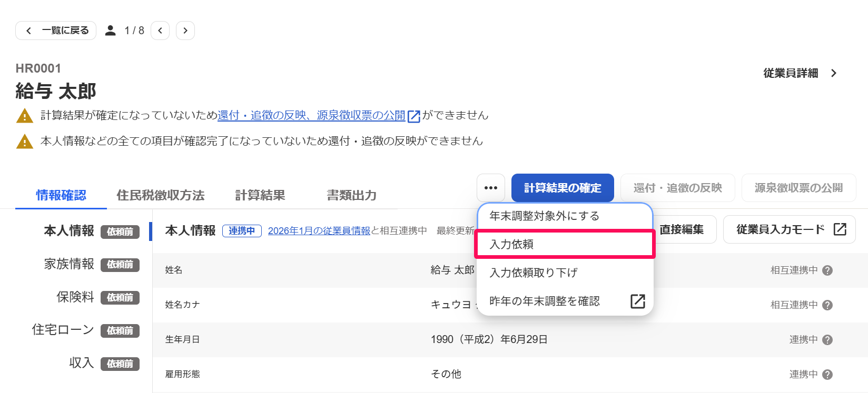The image size is (868, 393).
Task: Click external link icon on 昨年の年末調整を確認
Action: coord(638,301)
